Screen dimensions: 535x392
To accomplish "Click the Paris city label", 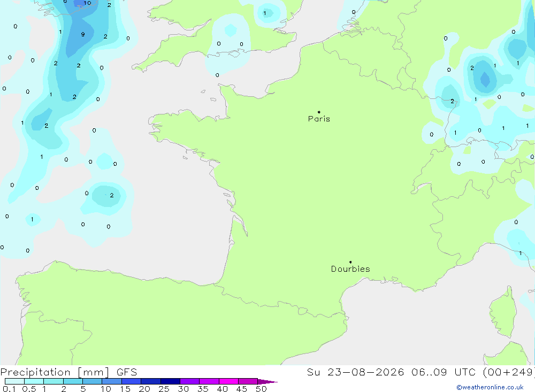I will pyautogui.click(x=319, y=119).
